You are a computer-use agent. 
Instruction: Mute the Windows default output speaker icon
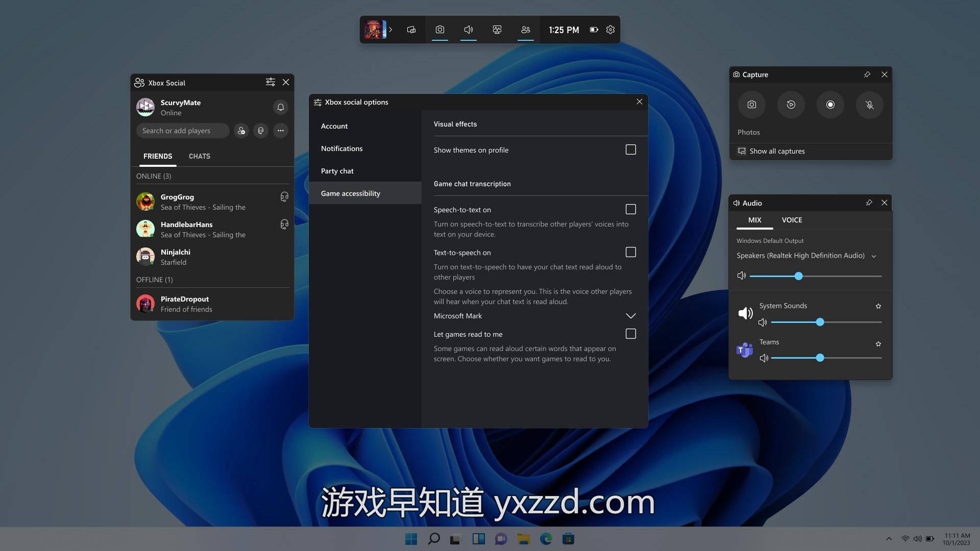point(742,275)
